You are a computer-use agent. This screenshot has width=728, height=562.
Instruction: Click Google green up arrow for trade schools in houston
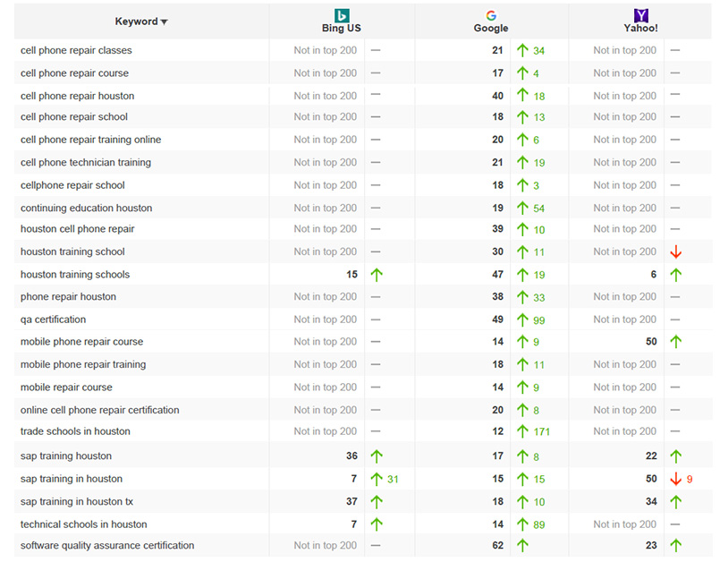[523, 431]
